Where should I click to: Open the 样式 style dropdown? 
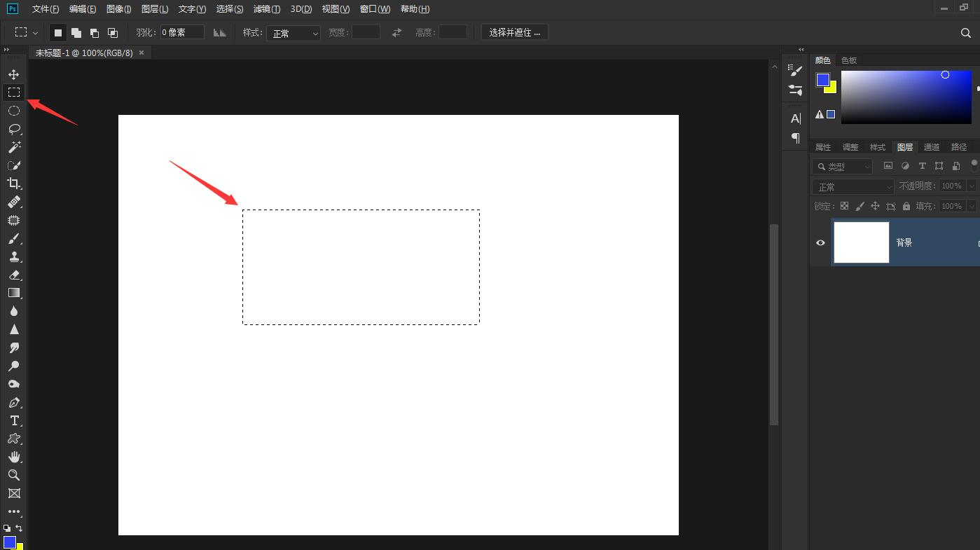tap(293, 33)
